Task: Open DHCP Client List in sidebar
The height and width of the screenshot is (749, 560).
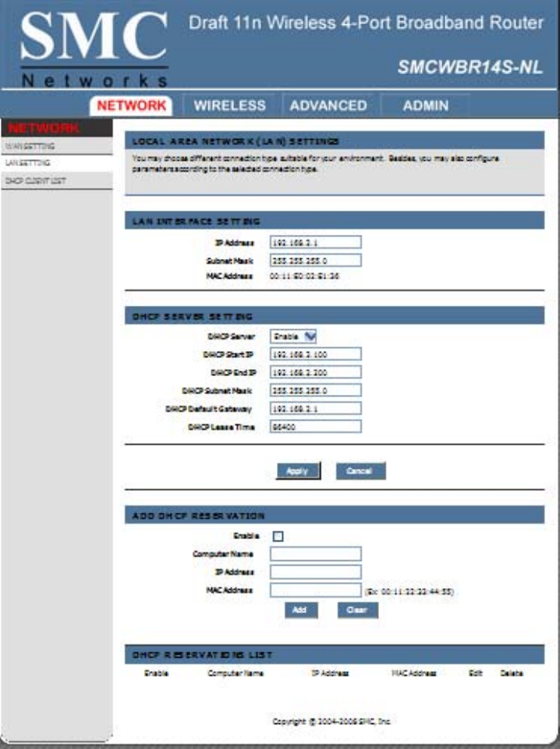Action: (56, 180)
